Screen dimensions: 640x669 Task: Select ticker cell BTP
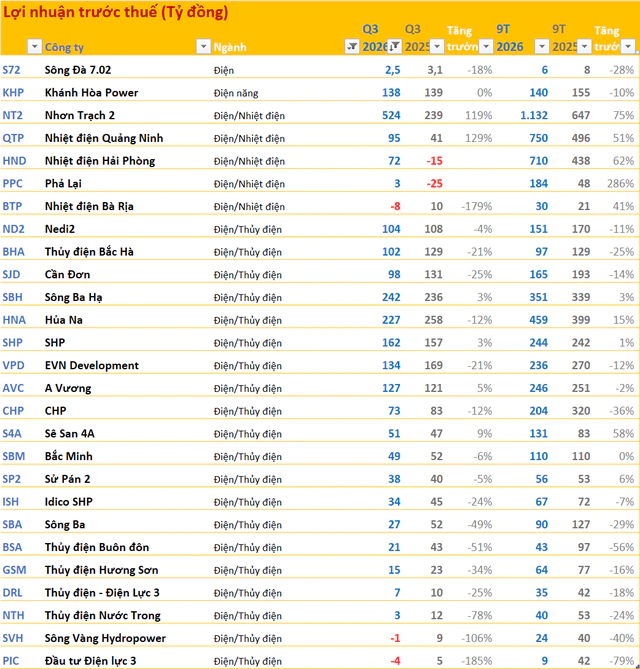[x=12, y=206]
